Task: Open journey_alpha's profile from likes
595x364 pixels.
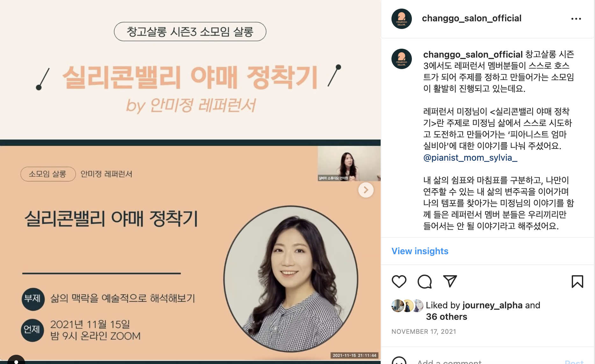Action: pyautogui.click(x=492, y=305)
